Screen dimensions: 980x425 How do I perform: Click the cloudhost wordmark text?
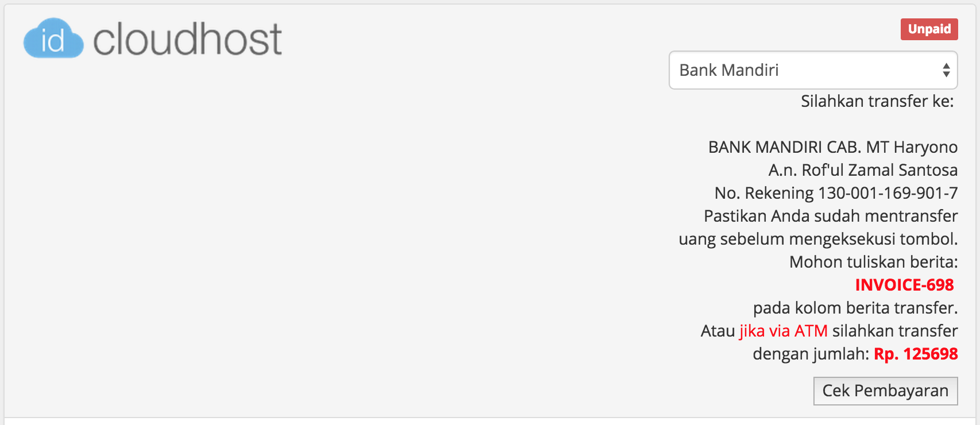coord(190,37)
